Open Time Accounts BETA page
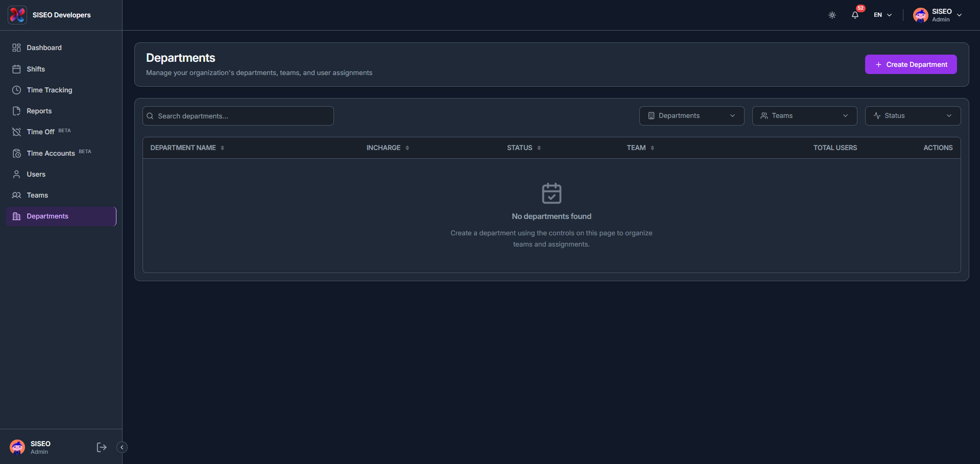This screenshot has width=980, height=464. point(61,153)
